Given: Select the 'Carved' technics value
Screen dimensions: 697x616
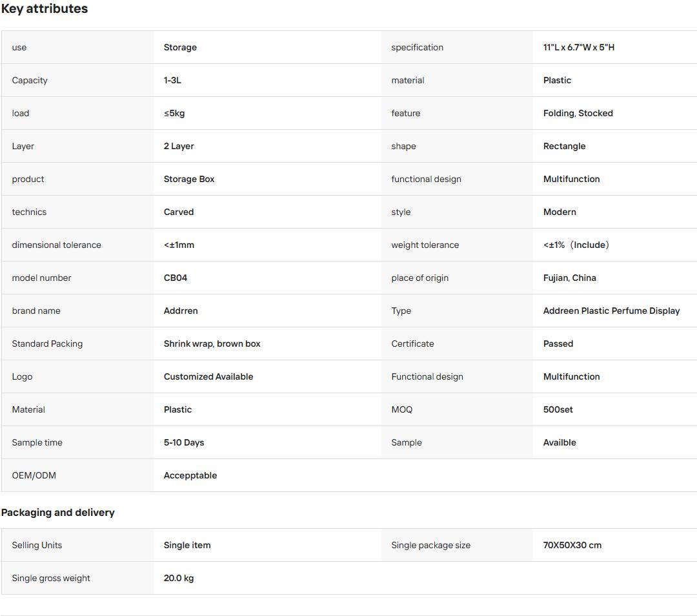Looking at the screenshot, I should (179, 212).
